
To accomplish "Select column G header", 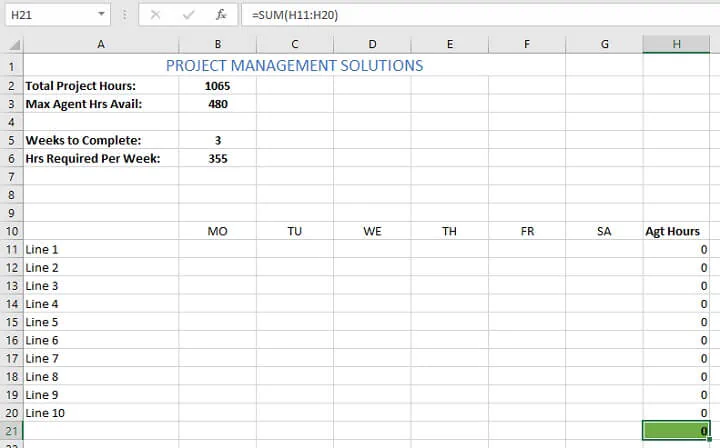I will [x=604, y=45].
